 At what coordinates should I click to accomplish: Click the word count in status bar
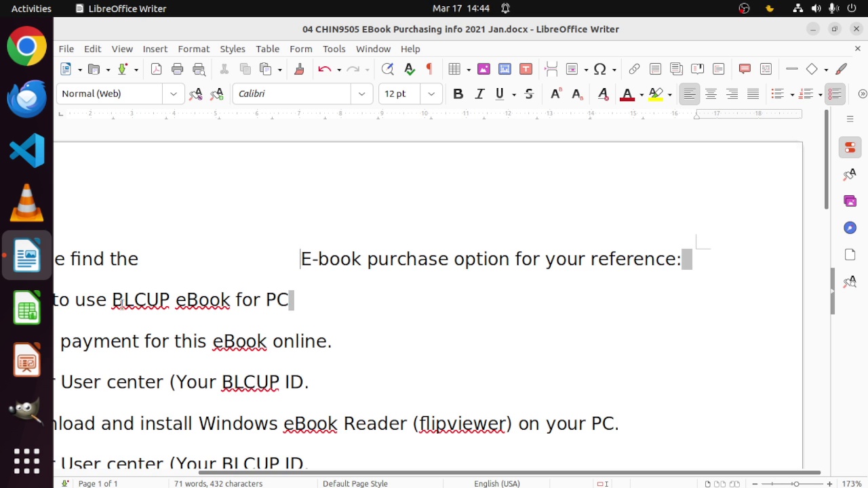click(x=218, y=483)
